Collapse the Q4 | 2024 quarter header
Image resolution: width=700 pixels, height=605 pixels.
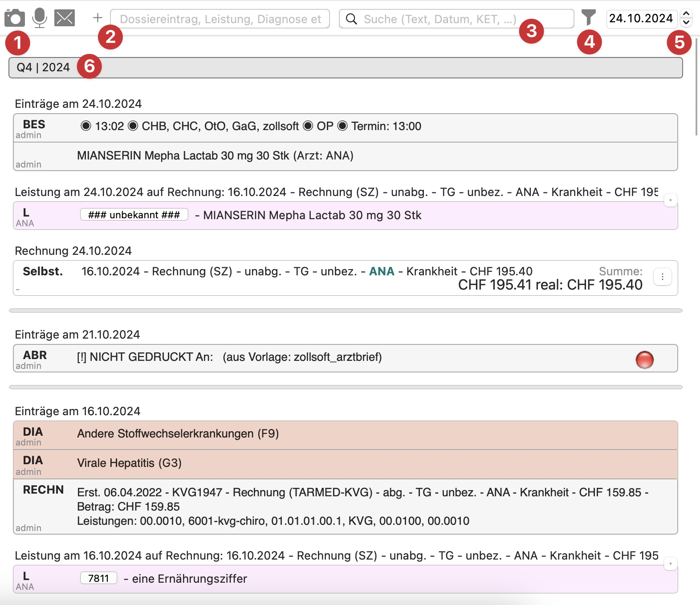coord(346,68)
